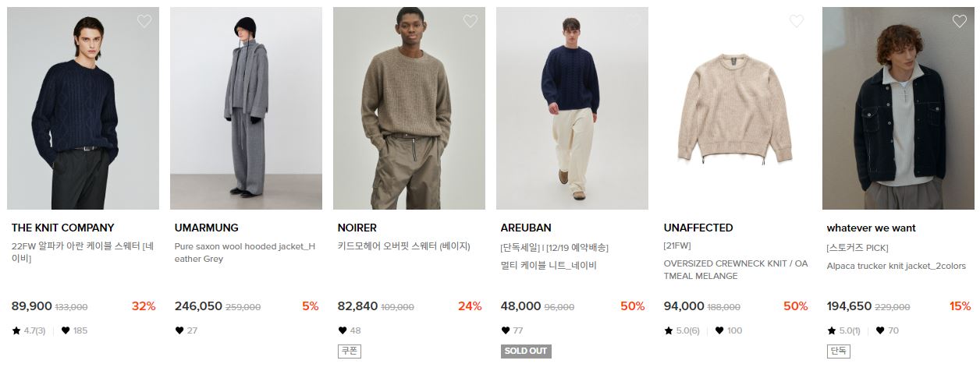
Task: Click the heart icon with 100 likes
Action: (719, 330)
